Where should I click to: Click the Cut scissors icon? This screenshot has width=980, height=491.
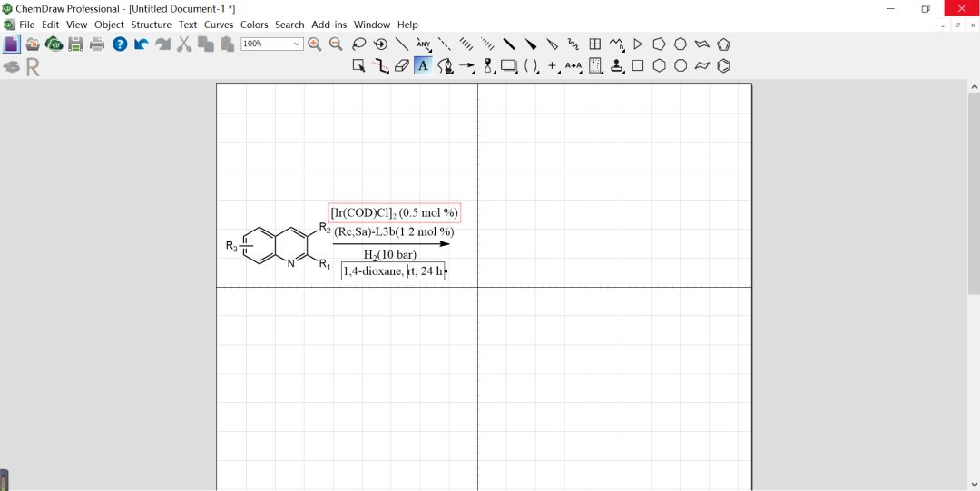tap(183, 44)
